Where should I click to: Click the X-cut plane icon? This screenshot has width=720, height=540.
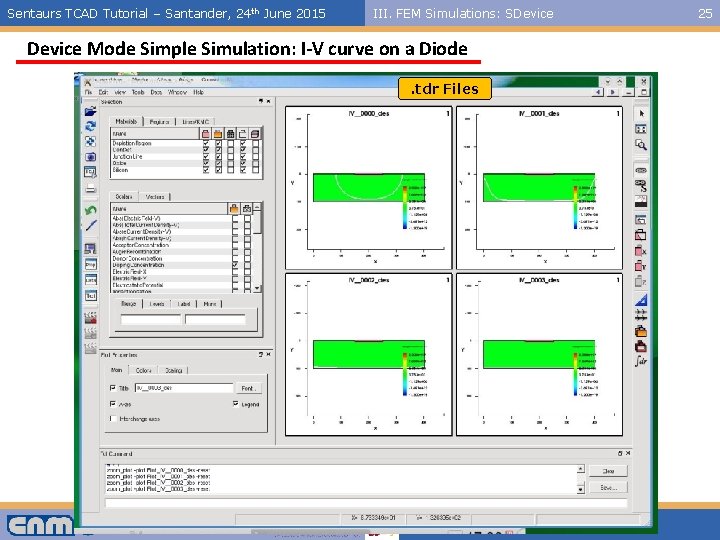tap(641, 251)
